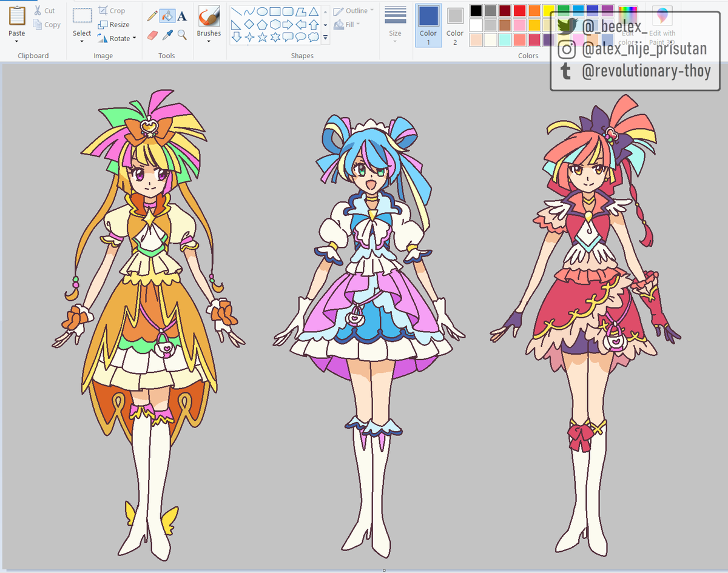Select the Fill with color bucket tool
The image size is (728, 573).
pos(167,16)
